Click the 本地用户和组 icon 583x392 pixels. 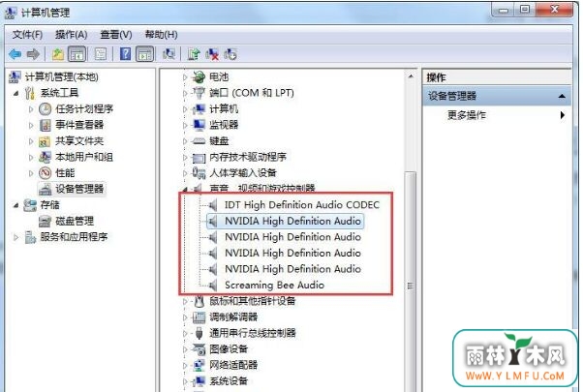pyautogui.click(x=45, y=157)
